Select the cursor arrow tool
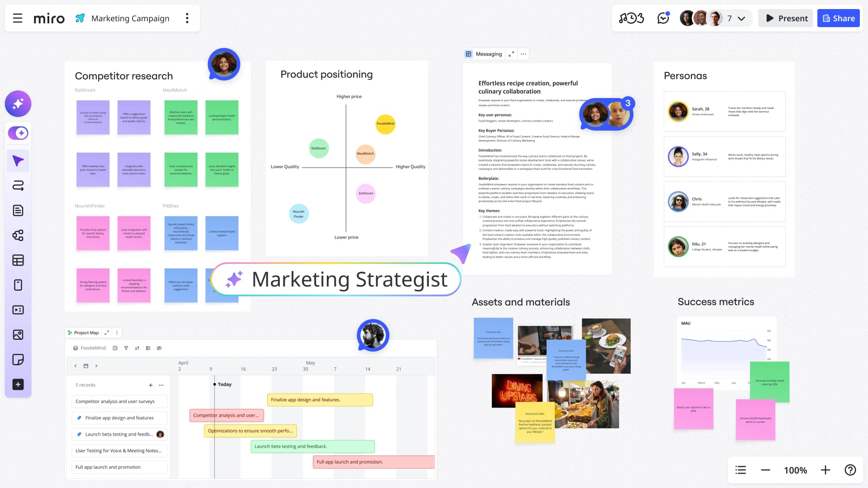This screenshot has height=488, width=868. pyautogui.click(x=18, y=161)
